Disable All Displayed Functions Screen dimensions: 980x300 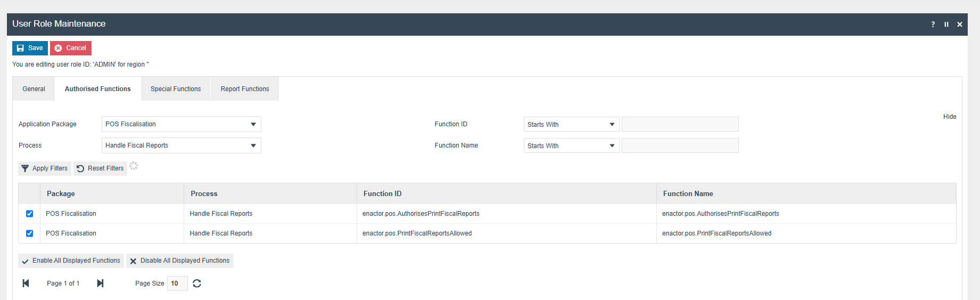pos(179,261)
